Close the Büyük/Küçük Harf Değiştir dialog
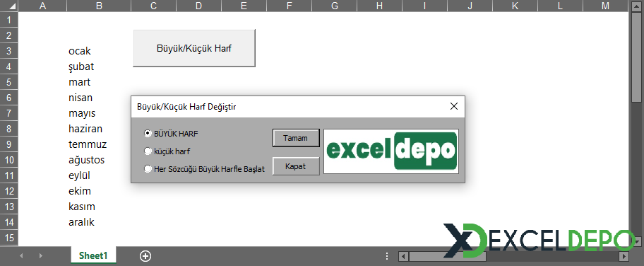 point(454,106)
